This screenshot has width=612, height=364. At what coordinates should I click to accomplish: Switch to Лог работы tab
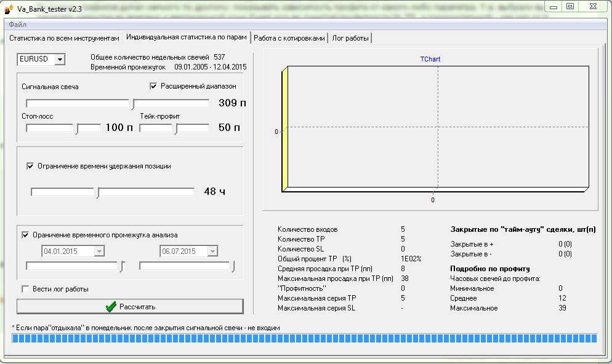pyautogui.click(x=350, y=38)
